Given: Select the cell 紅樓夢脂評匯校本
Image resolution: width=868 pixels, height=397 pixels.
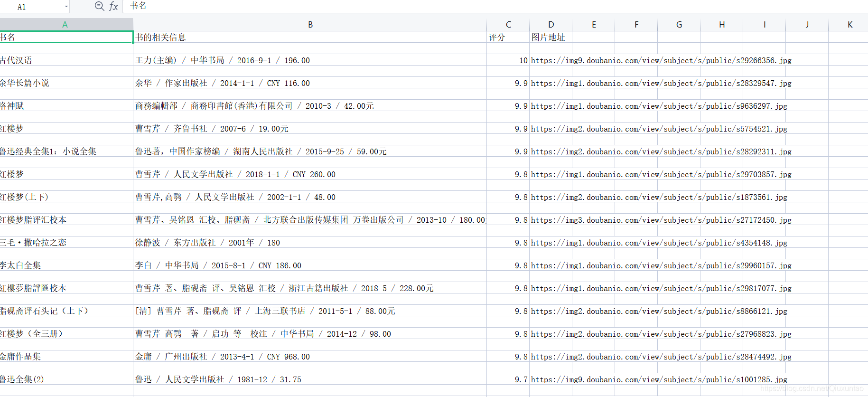Looking at the screenshot, I should coord(66,288).
